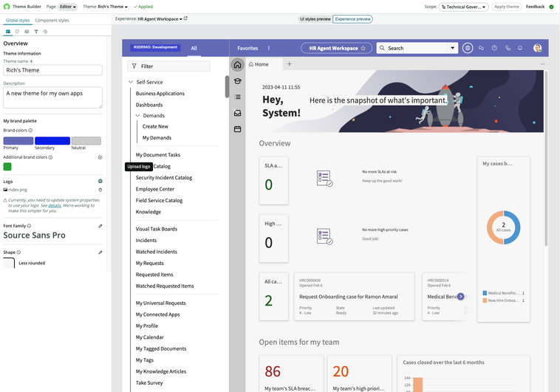Switch to Global styles tab

(18, 21)
